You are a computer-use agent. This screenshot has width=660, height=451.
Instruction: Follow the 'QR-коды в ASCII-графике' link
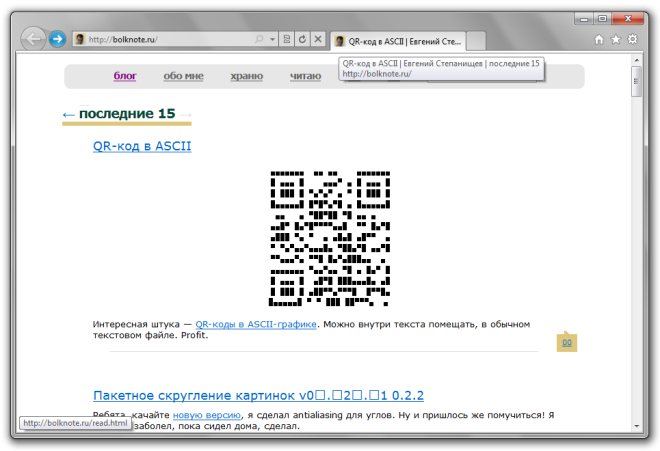tap(256, 324)
